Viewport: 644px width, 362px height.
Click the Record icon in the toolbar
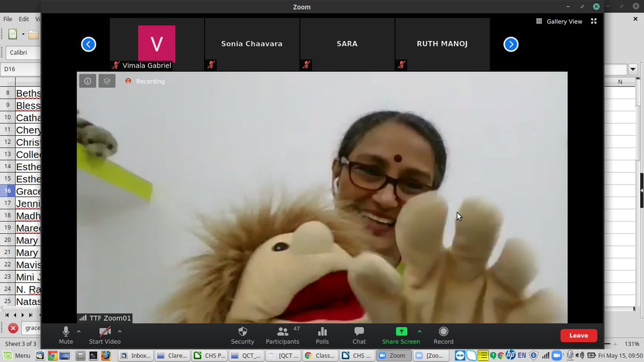[x=443, y=331]
